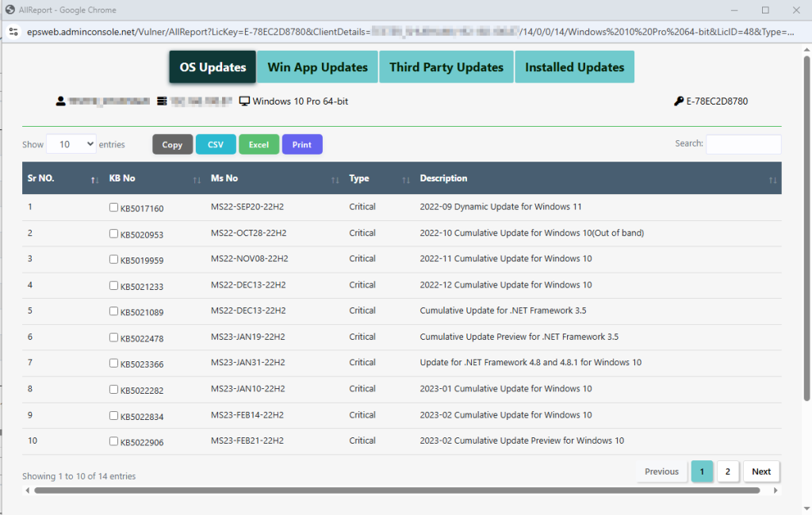Open the Third Party Updates tab
Image resolution: width=812 pixels, height=515 pixels.
pyautogui.click(x=446, y=67)
